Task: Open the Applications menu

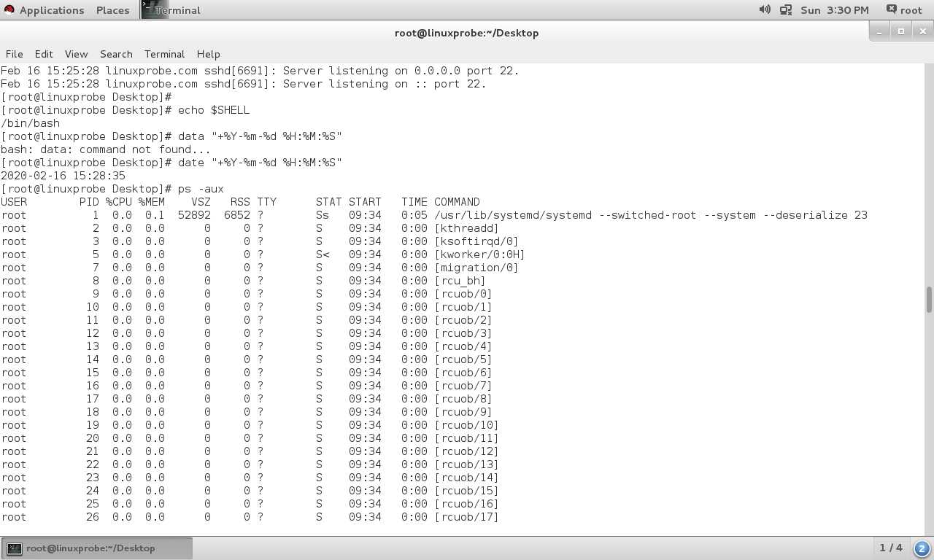Action: tap(44, 10)
